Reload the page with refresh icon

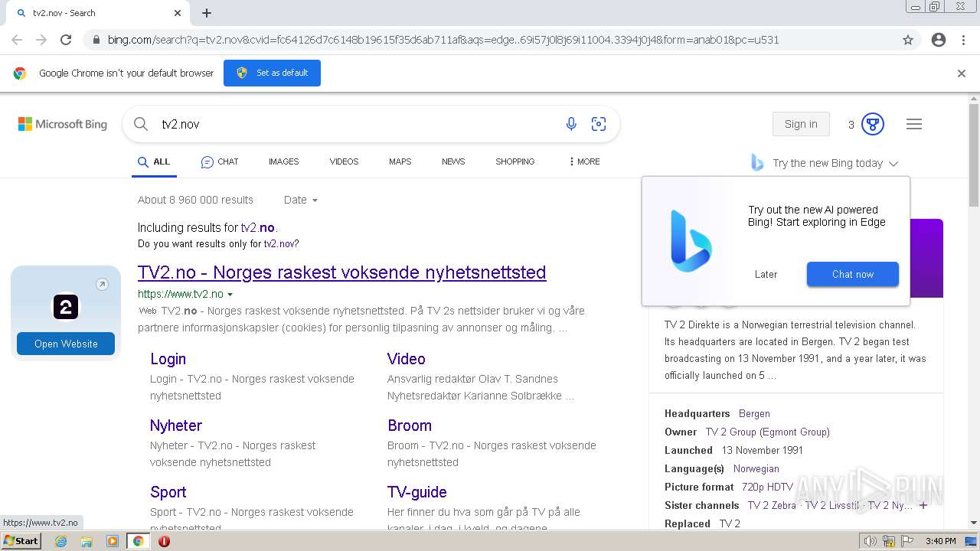[66, 40]
